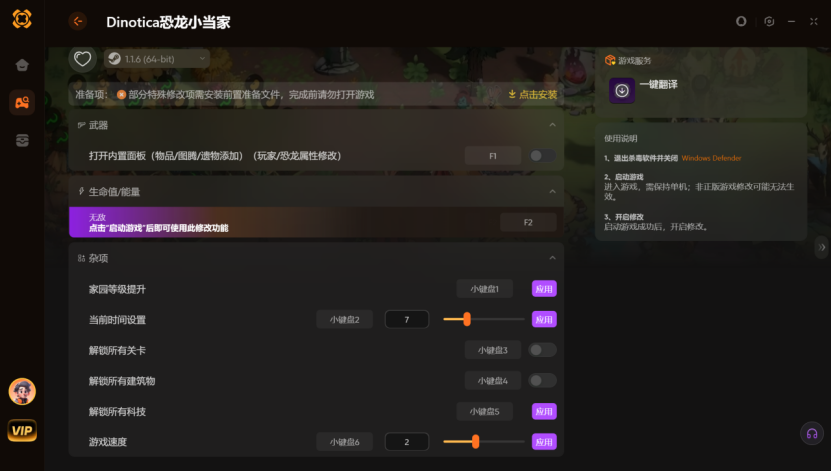Click the 游戏速度 slider handle

pyautogui.click(x=475, y=441)
